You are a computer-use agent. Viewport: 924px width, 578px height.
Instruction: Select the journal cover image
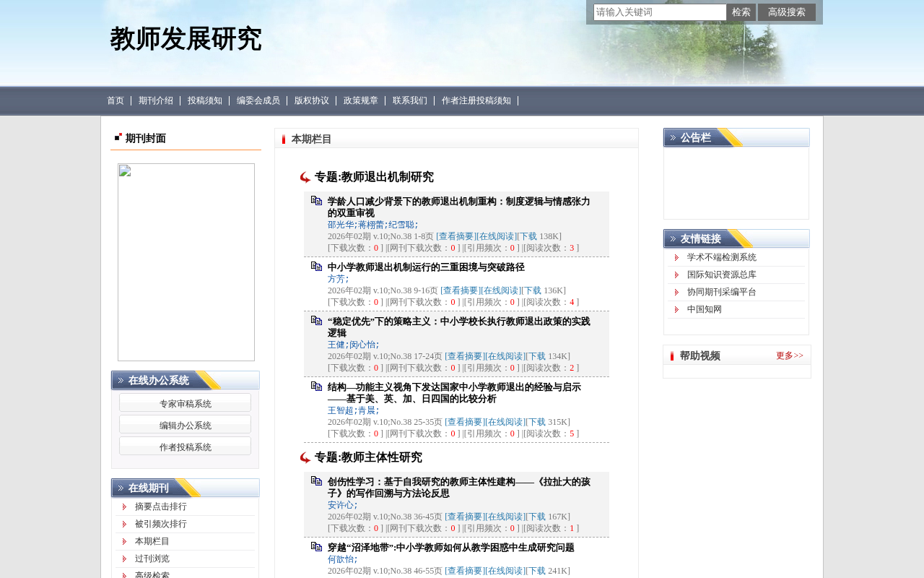pyautogui.click(x=186, y=262)
